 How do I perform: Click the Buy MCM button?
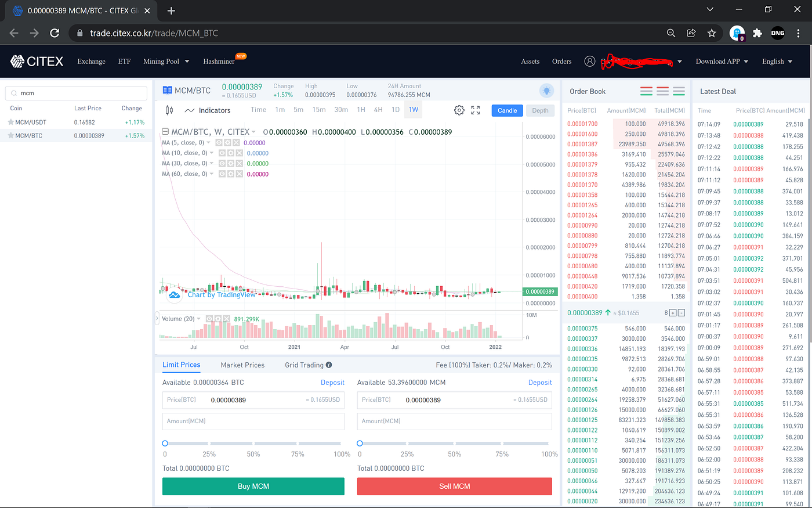click(253, 487)
